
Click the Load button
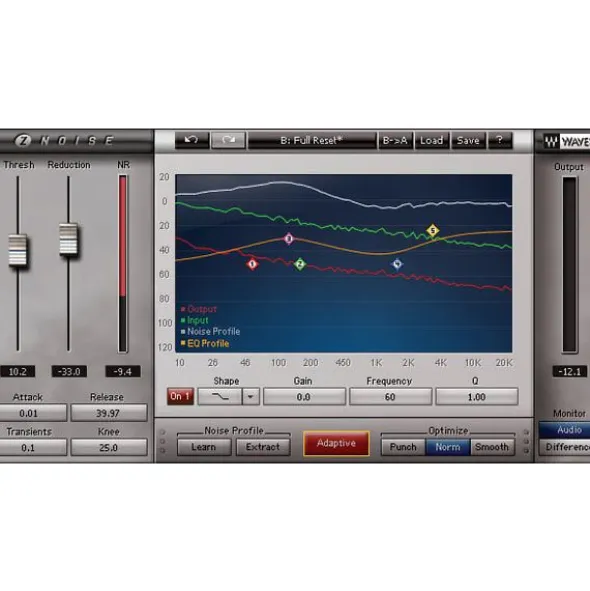[432, 140]
